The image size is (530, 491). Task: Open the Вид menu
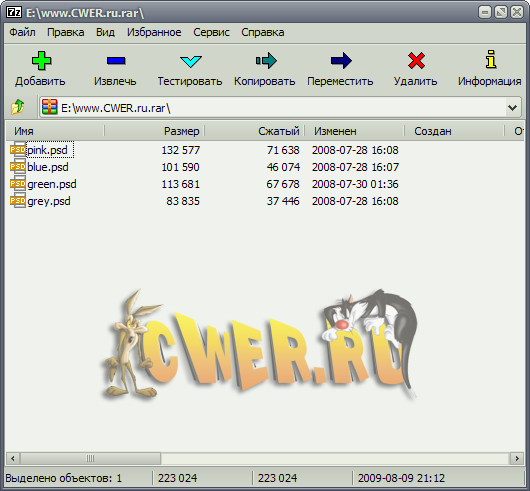(x=105, y=32)
